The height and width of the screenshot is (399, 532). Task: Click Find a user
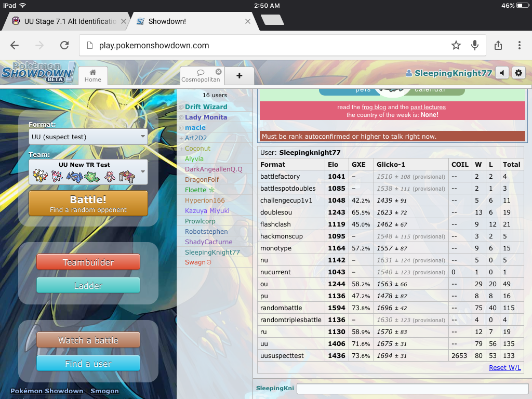pos(88,363)
